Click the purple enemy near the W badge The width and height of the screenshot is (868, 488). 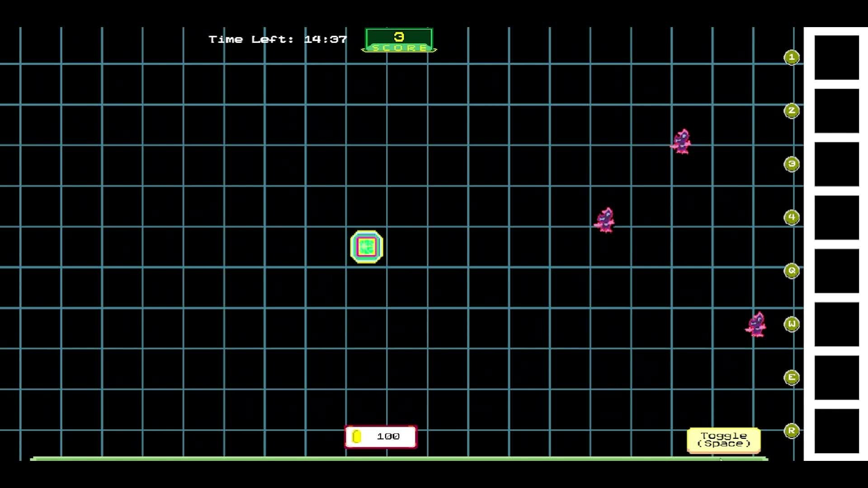(x=756, y=325)
